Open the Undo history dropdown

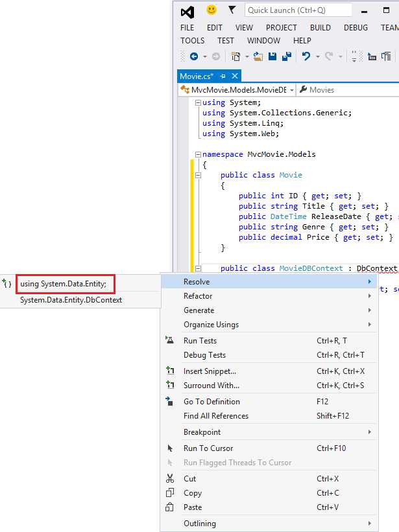pos(318,56)
